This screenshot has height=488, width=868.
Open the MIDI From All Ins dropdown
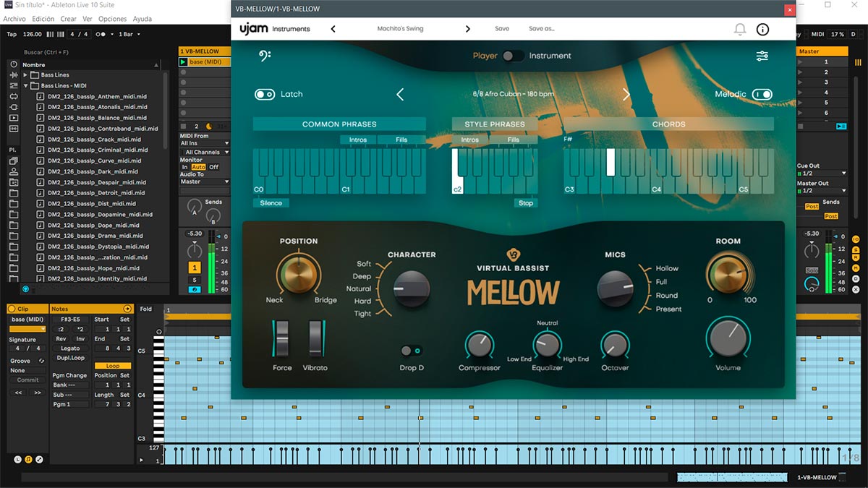[x=205, y=143]
